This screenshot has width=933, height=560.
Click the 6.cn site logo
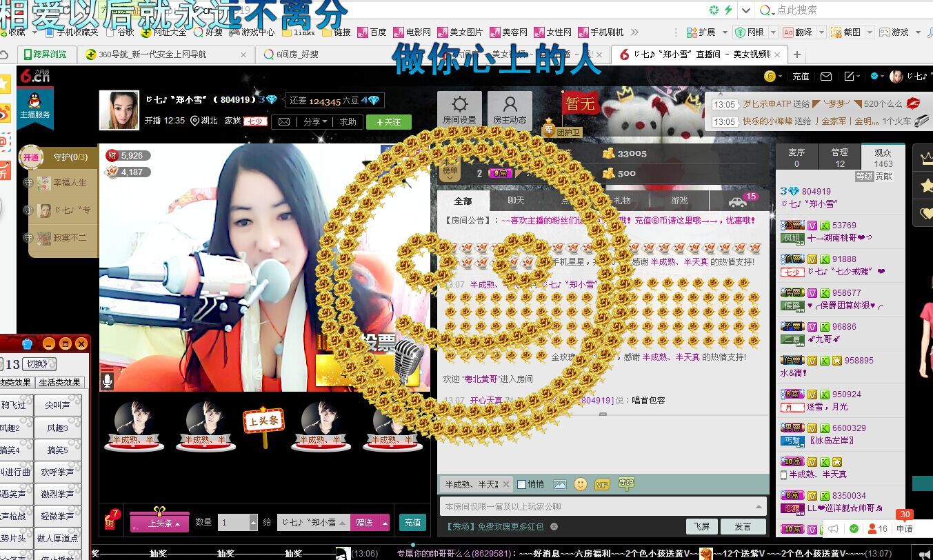click(x=34, y=76)
